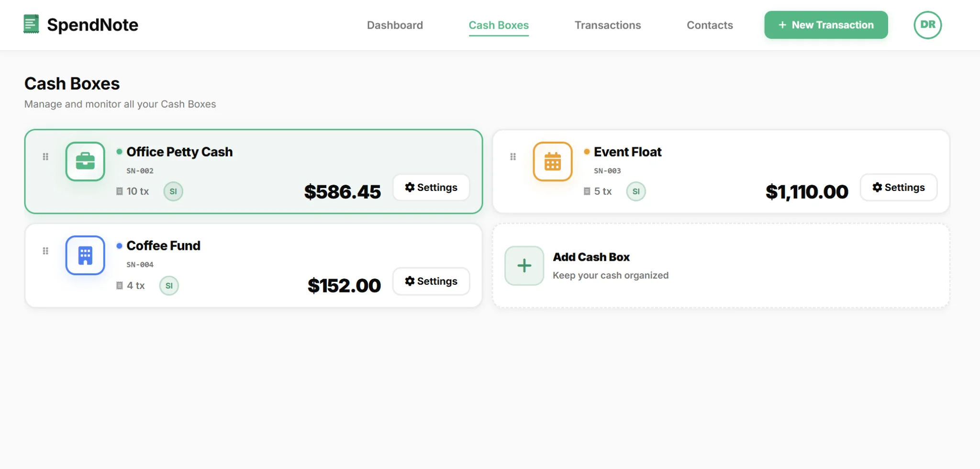
Task: Open the DR profile avatar menu
Action: click(x=927, y=24)
